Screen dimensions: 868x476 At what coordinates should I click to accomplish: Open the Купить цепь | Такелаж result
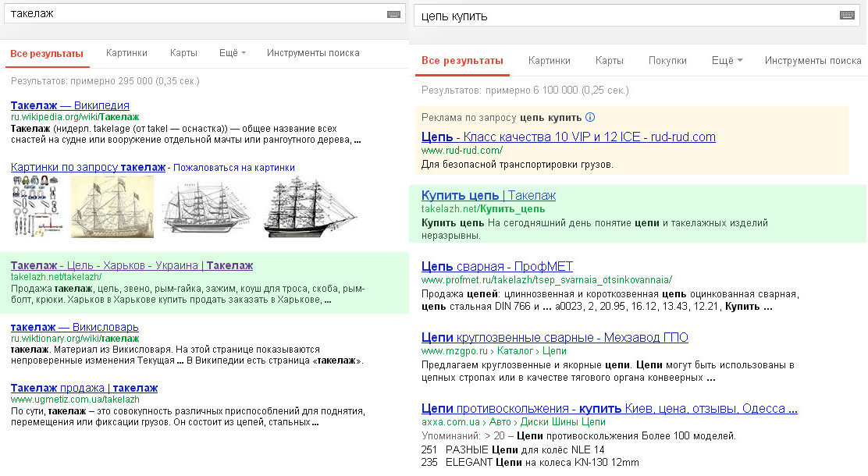(x=488, y=195)
